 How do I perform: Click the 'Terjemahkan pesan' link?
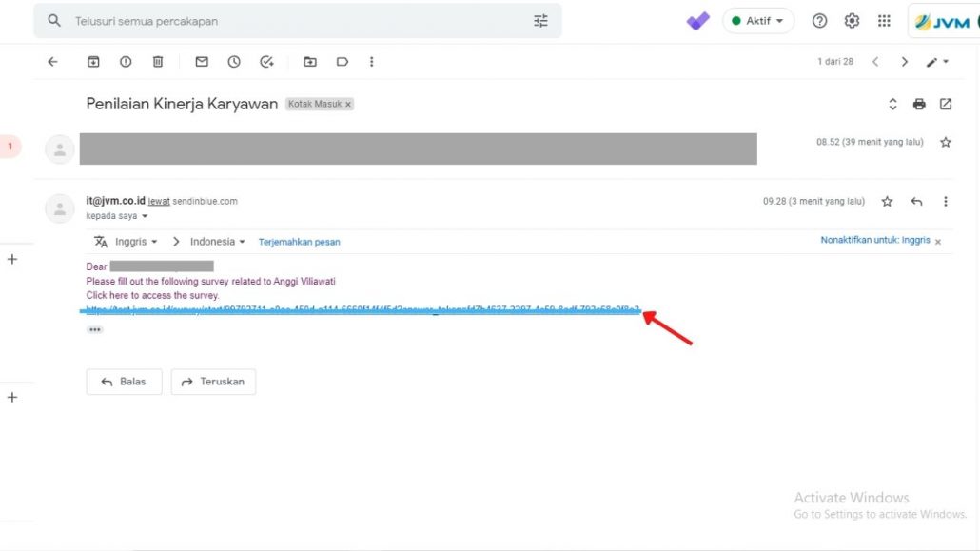[x=300, y=242]
